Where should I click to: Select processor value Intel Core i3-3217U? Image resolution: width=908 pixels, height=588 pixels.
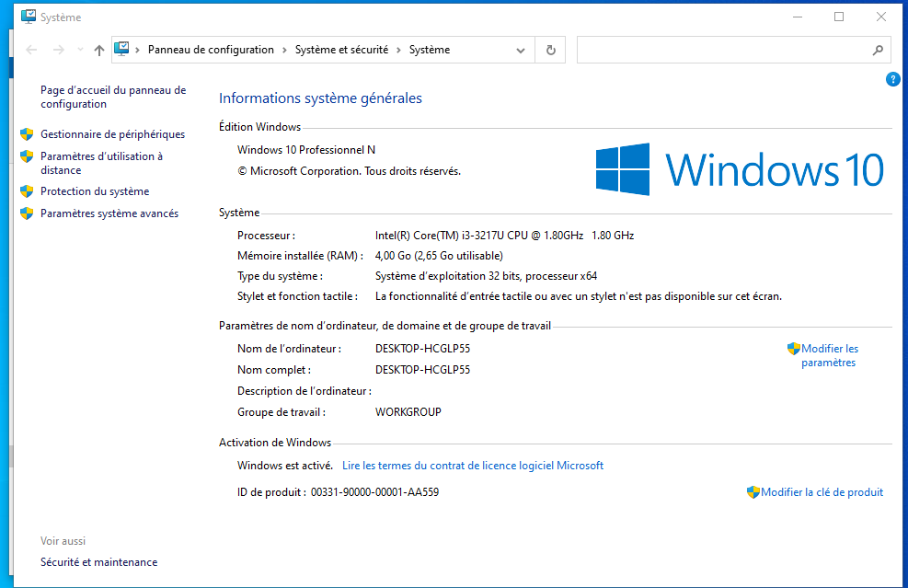(x=504, y=236)
